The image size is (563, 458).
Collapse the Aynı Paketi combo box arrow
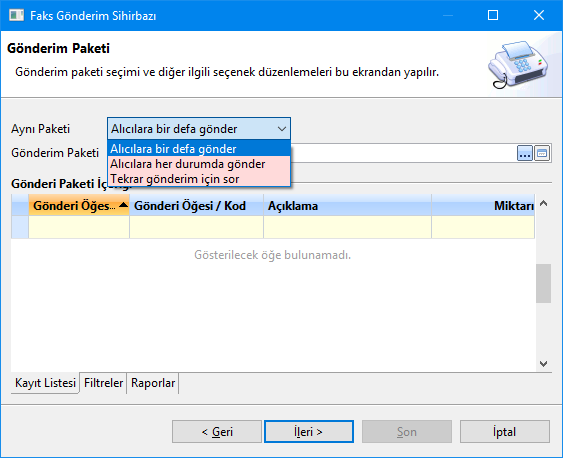tap(282, 128)
